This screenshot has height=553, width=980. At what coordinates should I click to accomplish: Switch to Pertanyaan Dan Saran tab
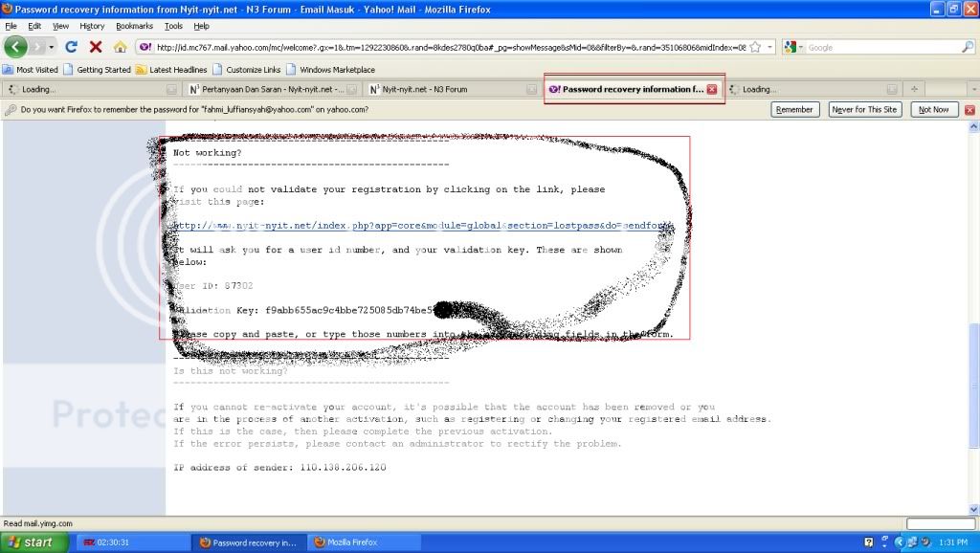pos(273,89)
